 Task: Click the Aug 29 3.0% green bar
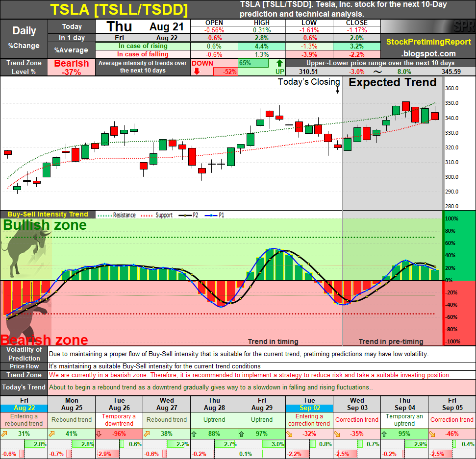coord(273,444)
